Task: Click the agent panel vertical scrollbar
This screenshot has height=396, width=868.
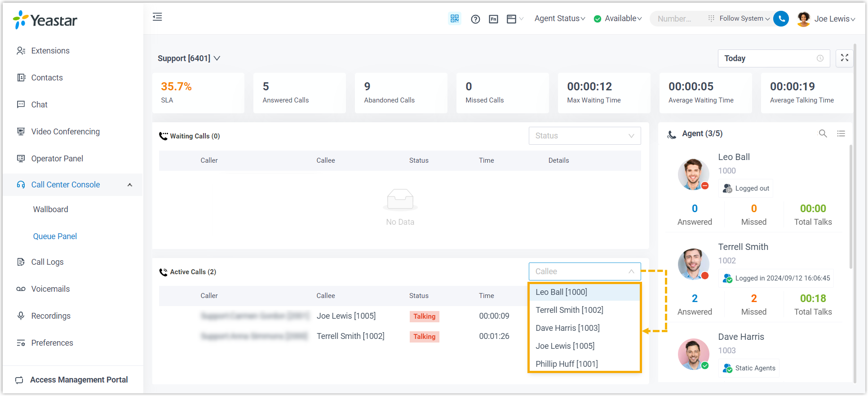Action: [850, 207]
